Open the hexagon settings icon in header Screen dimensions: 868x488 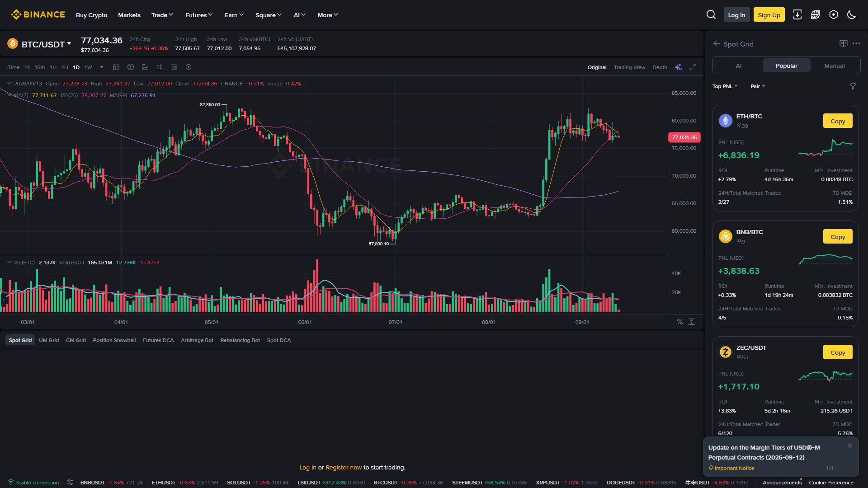tap(834, 15)
